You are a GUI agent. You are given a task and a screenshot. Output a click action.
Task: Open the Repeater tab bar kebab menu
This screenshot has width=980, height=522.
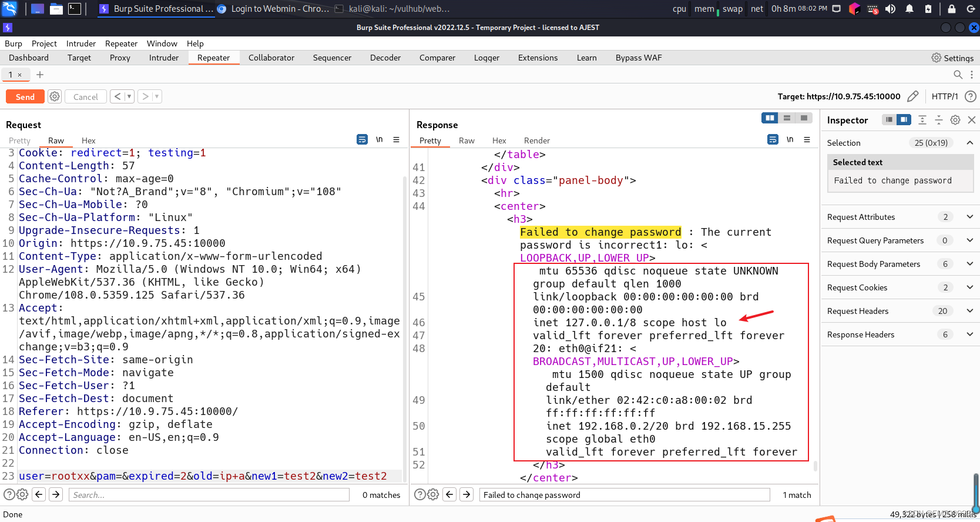(972, 75)
